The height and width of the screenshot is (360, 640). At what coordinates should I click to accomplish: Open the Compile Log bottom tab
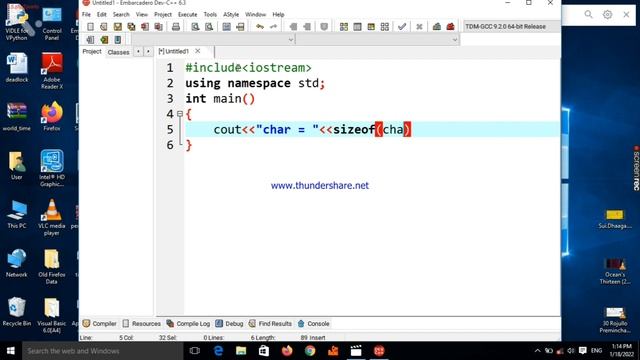188,324
